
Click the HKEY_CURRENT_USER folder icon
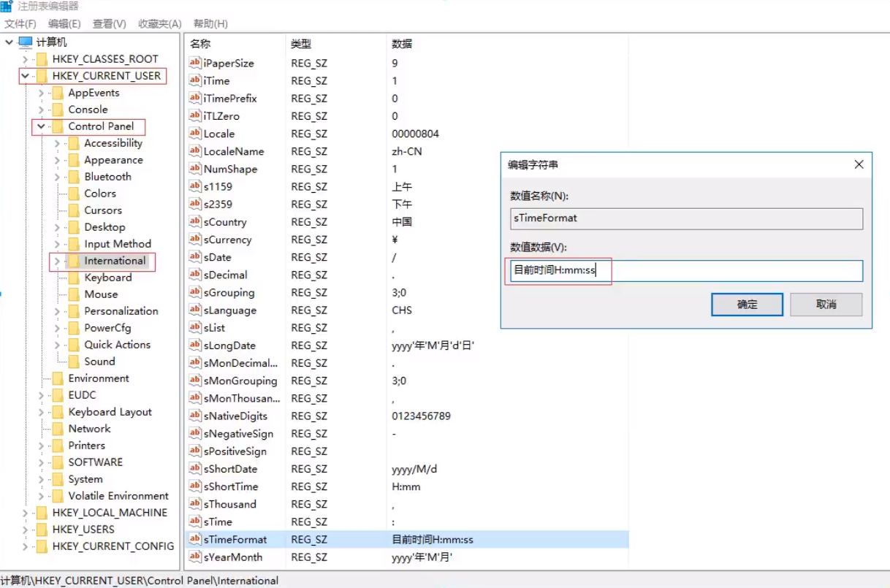pos(42,76)
